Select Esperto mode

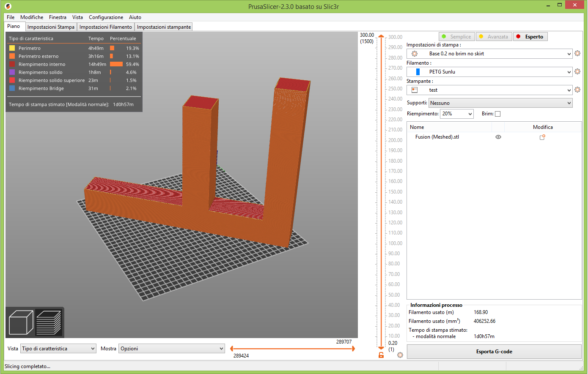[530, 37]
